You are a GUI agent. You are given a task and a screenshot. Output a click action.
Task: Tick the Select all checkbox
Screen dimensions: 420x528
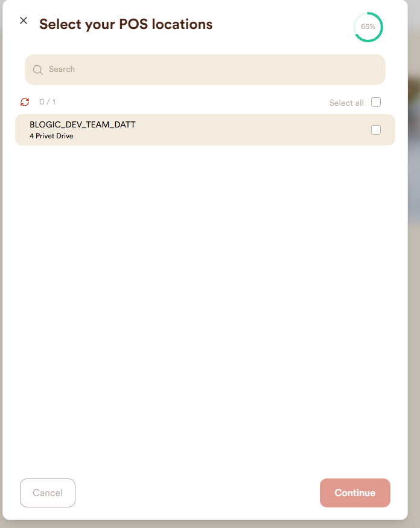[375, 102]
